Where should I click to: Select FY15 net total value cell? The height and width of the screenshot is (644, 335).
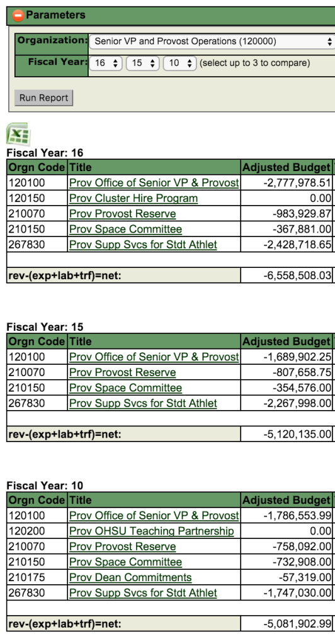(x=286, y=434)
